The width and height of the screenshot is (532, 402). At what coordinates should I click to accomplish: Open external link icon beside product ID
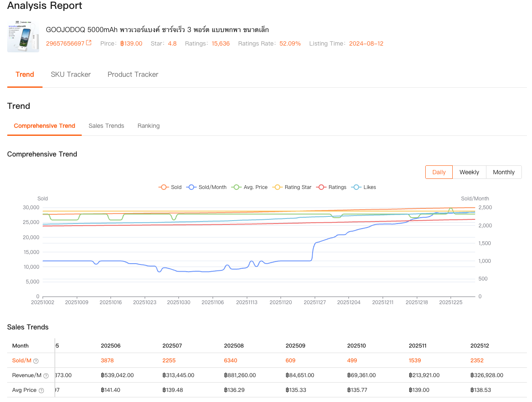(x=89, y=43)
